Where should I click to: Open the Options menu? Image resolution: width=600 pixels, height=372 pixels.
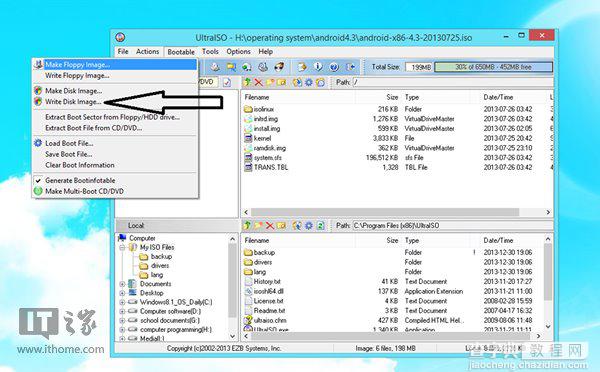click(x=238, y=51)
